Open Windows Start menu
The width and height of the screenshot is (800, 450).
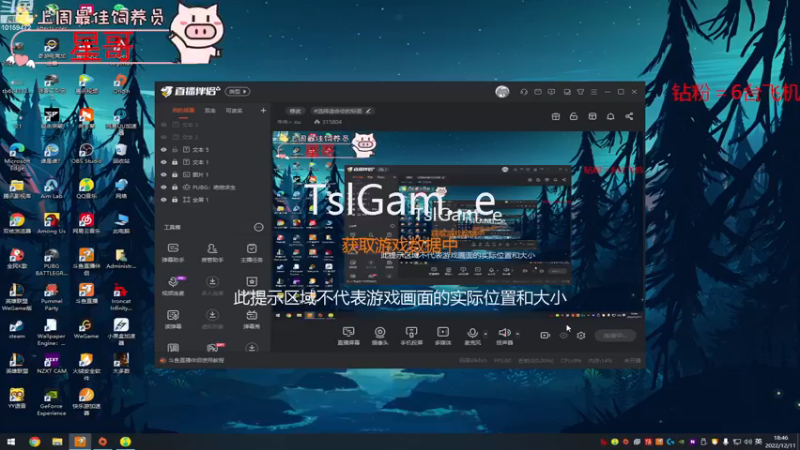pyautogui.click(x=11, y=441)
